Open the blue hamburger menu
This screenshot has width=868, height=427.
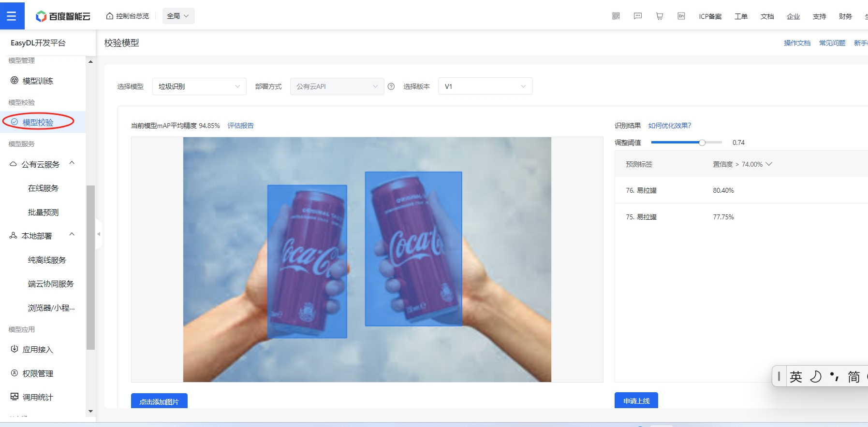tap(12, 16)
